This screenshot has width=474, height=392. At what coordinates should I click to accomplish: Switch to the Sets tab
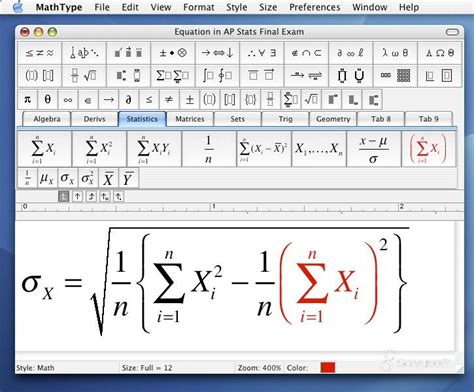coord(237,119)
